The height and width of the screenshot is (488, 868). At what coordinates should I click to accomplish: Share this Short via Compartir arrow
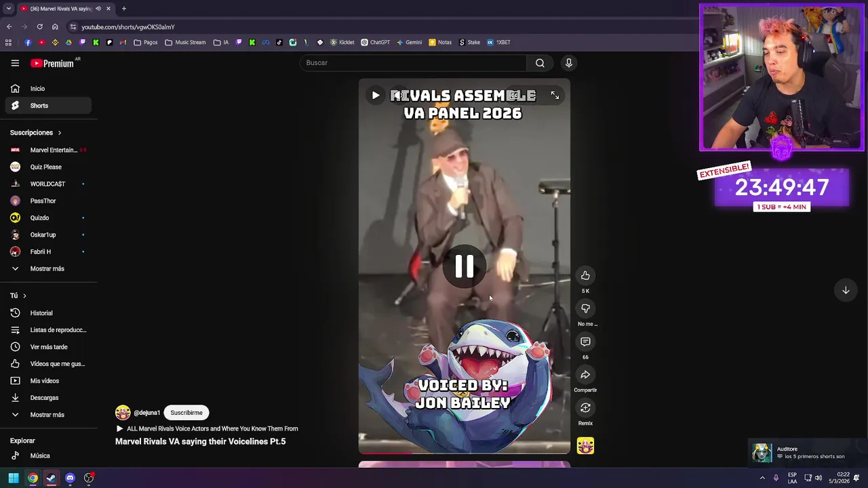point(585,375)
